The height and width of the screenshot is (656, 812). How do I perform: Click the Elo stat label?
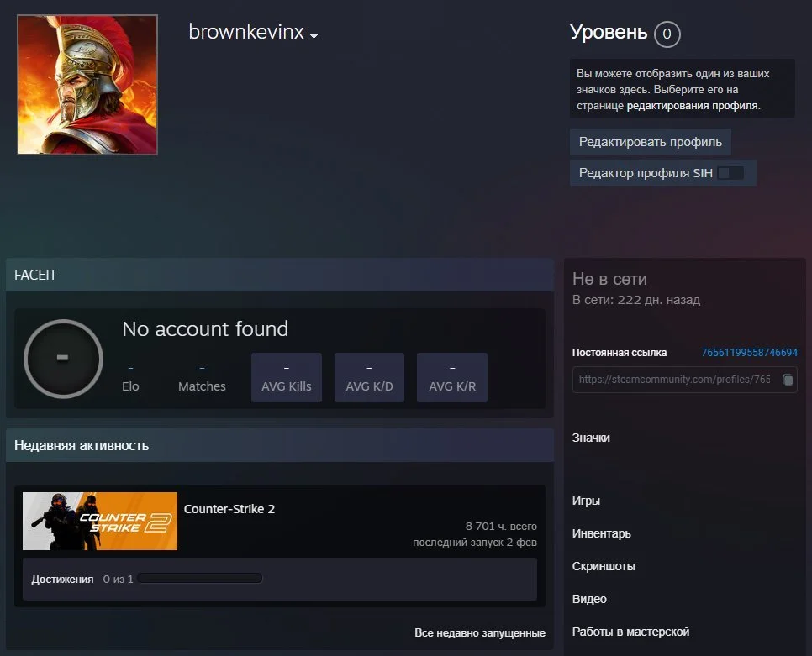pyautogui.click(x=130, y=386)
